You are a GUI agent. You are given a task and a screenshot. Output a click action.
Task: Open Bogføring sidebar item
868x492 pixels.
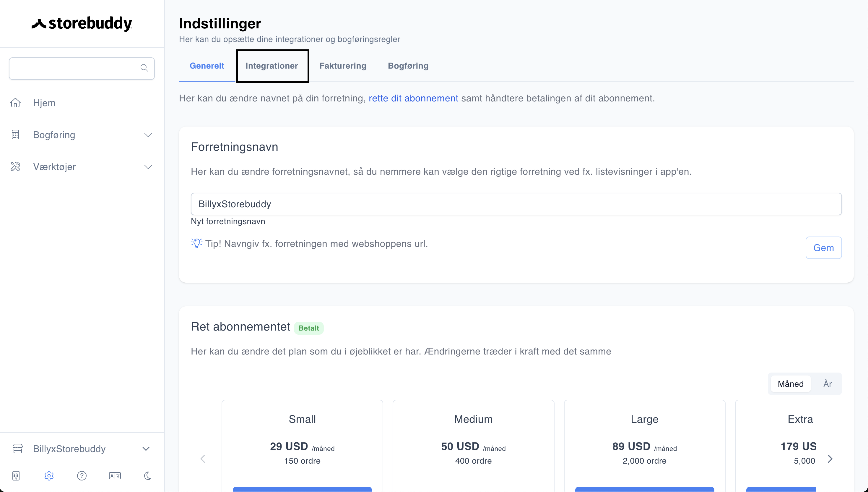54,135
